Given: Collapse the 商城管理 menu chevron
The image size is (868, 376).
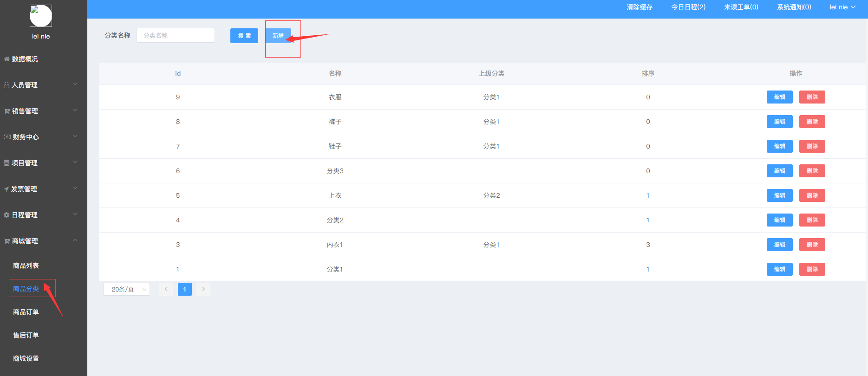Looking at the screenshot, I should [x=75, y=240].
